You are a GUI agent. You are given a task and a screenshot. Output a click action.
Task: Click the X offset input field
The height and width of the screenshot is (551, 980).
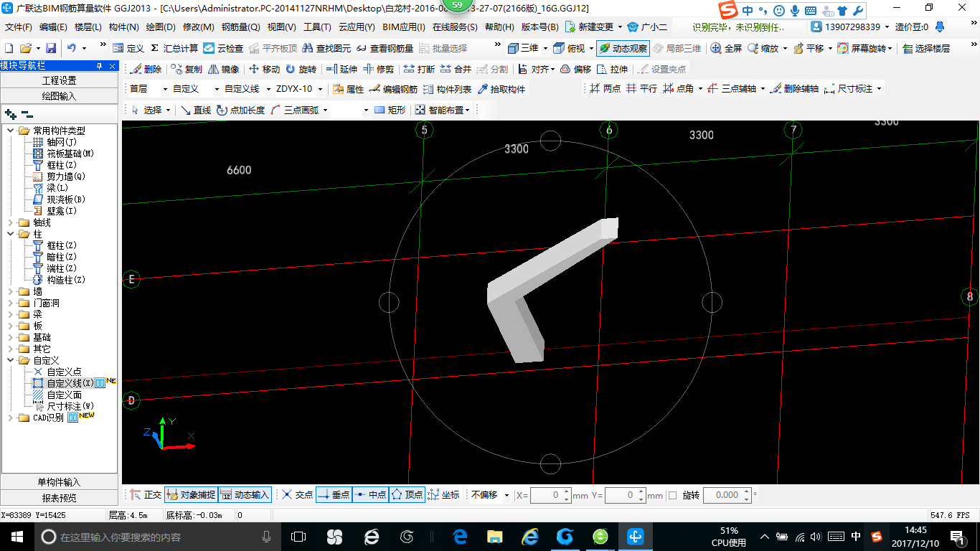pyautogui.click(x=550, y=495)
